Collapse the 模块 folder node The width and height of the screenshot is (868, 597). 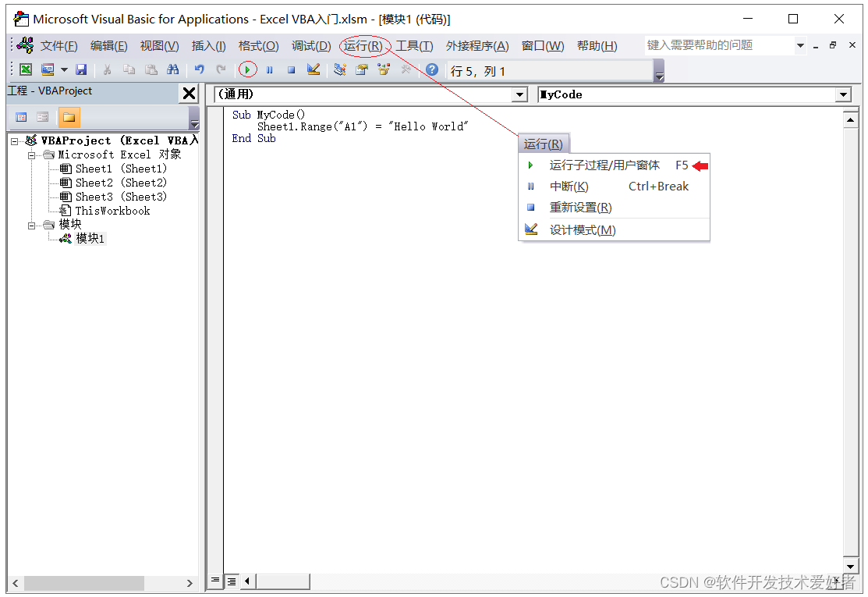coord(31,225)
